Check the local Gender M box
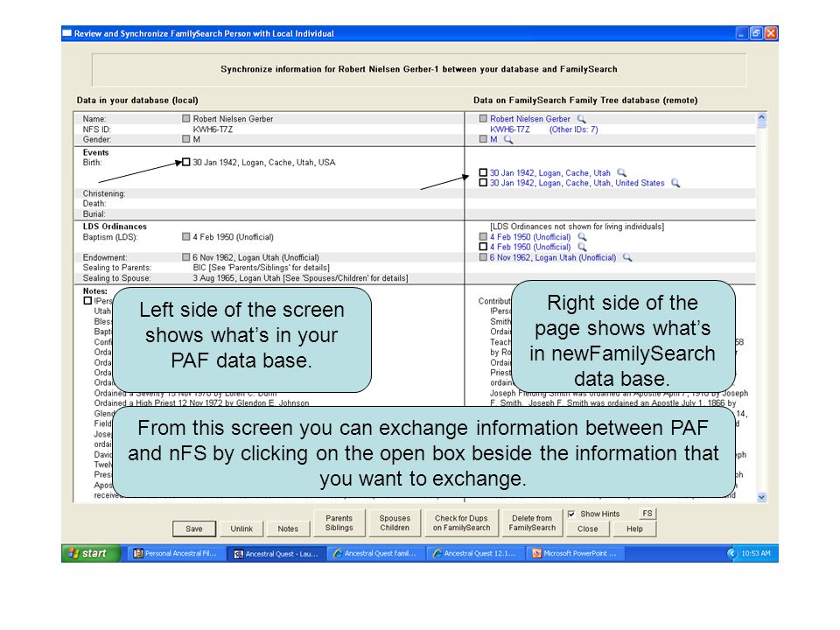The height and width of the screenshot is (630, 840). [185, 139]
